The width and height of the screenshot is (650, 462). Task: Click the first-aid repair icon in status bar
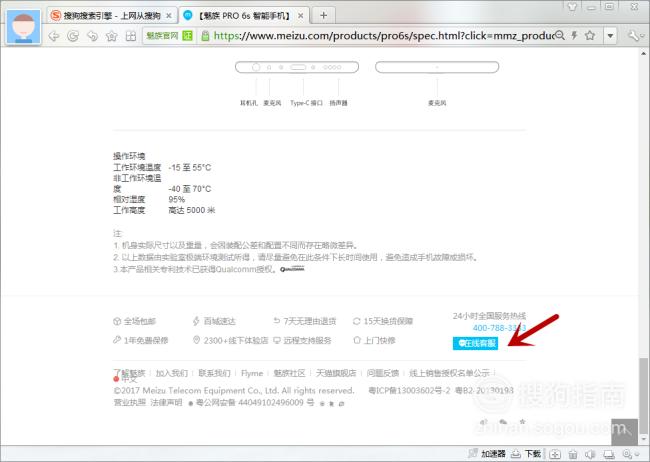tap(555, 454)
